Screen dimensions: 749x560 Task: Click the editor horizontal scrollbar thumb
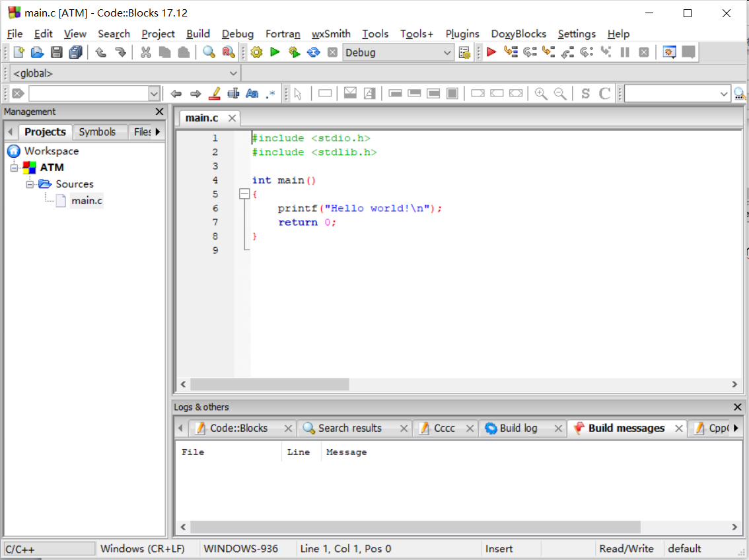point(269,384)
